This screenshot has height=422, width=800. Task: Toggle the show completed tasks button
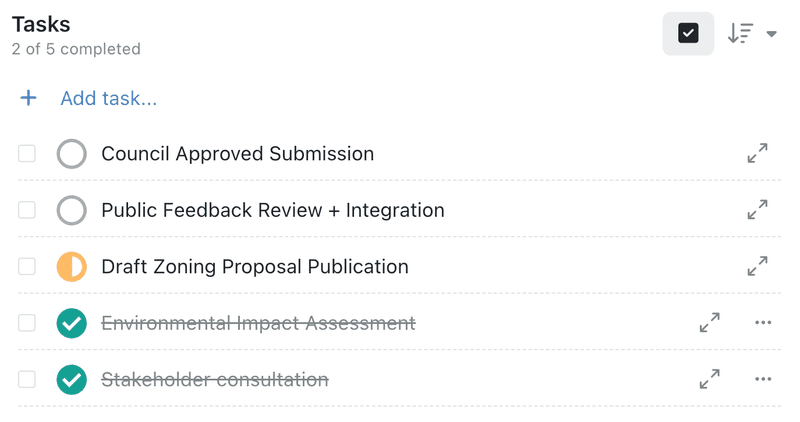688,33
